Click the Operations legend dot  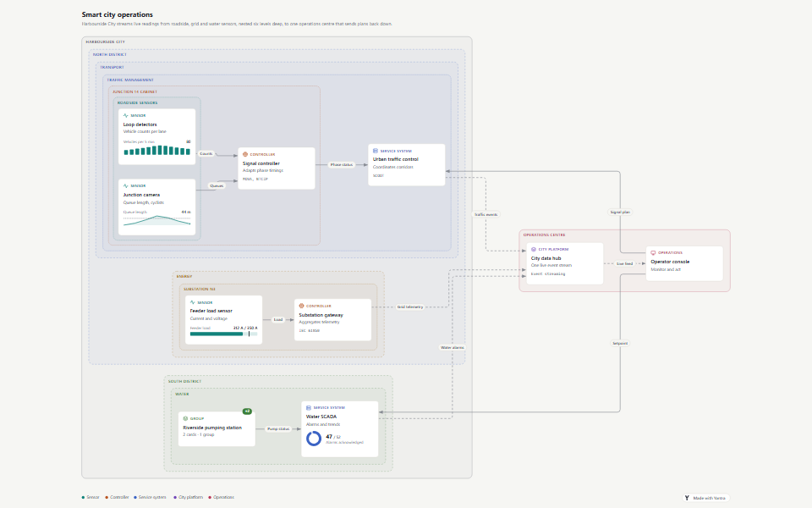click(x=210, y=497)
